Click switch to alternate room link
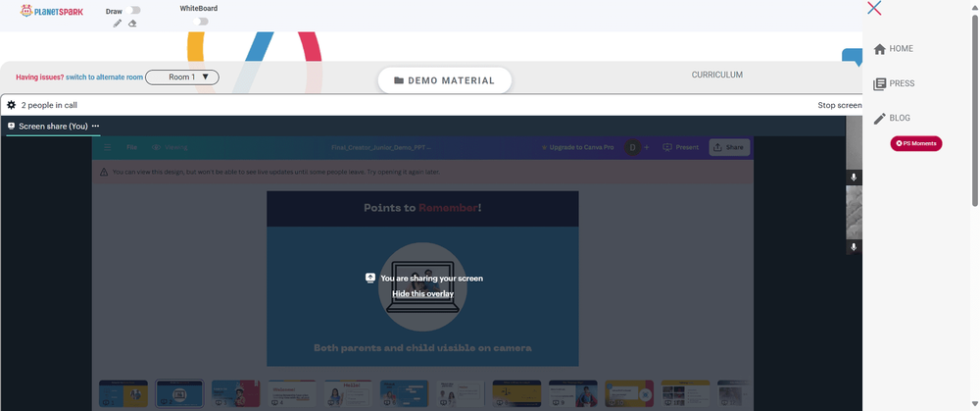980x411 pixels. click(105, 77)
